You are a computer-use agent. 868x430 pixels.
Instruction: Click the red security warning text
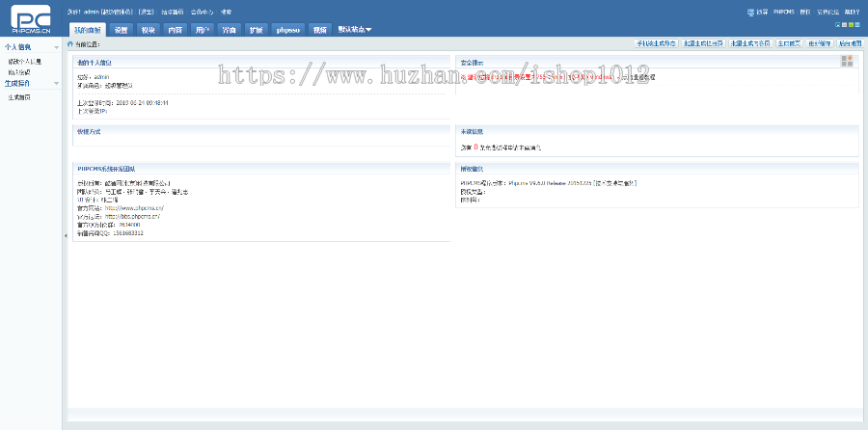coord(536,77)
